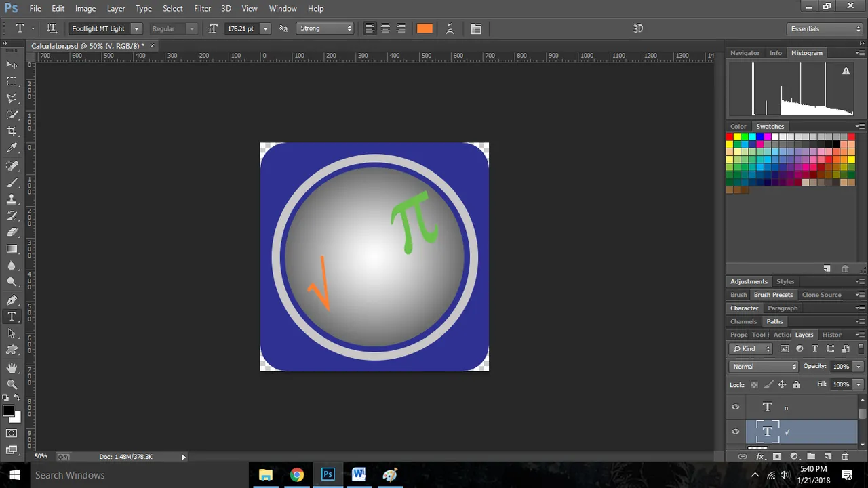Select the Brush tool
Screen dimensions: 868x488
[x=12, y=183]
